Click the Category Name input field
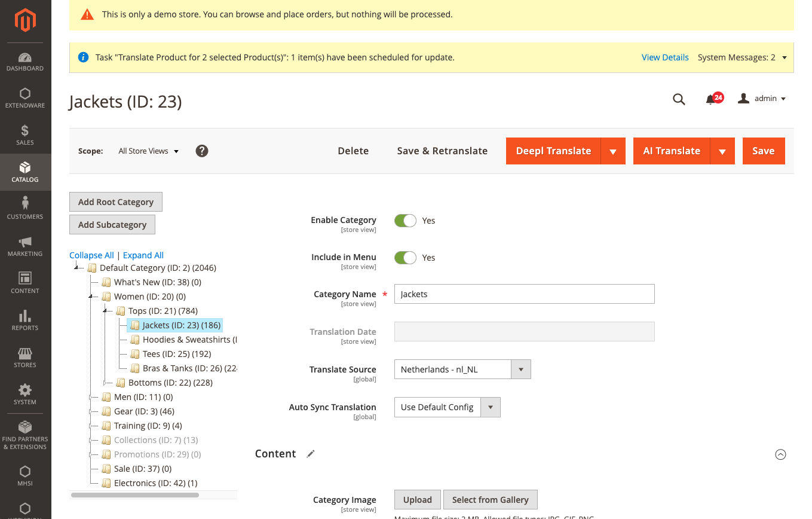 [524, 294]
